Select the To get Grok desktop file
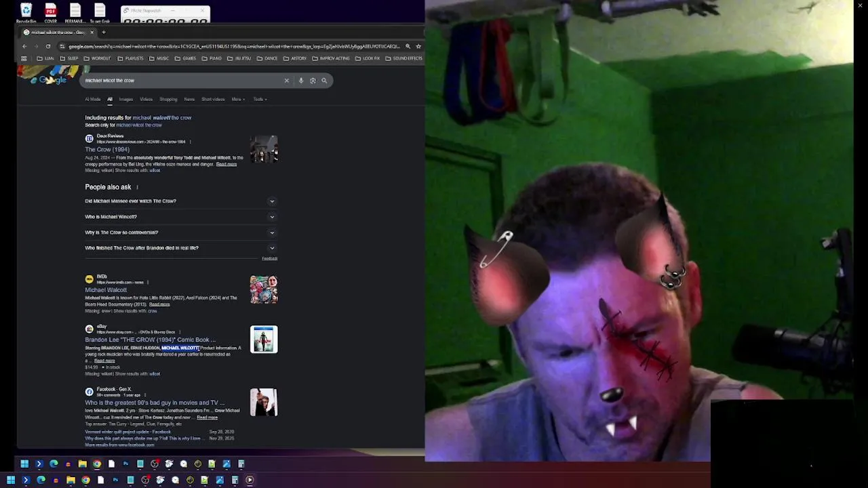 tap(100, 13)
